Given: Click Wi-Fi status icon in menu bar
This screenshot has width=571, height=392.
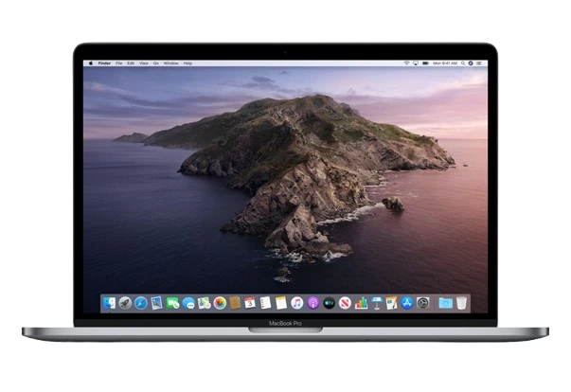Looking at the screenshot, I should (x=406, y=63).
